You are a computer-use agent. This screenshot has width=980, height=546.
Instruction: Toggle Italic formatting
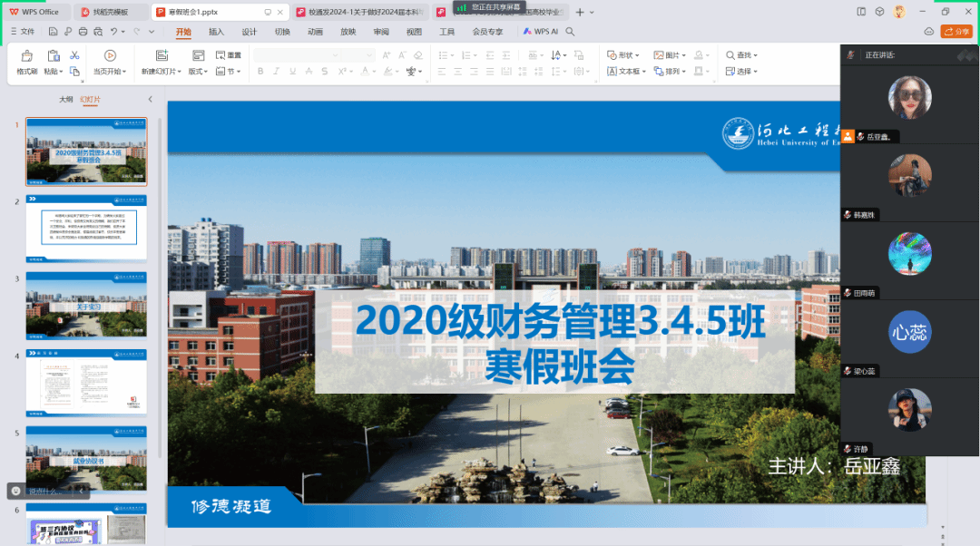point(274,72)
